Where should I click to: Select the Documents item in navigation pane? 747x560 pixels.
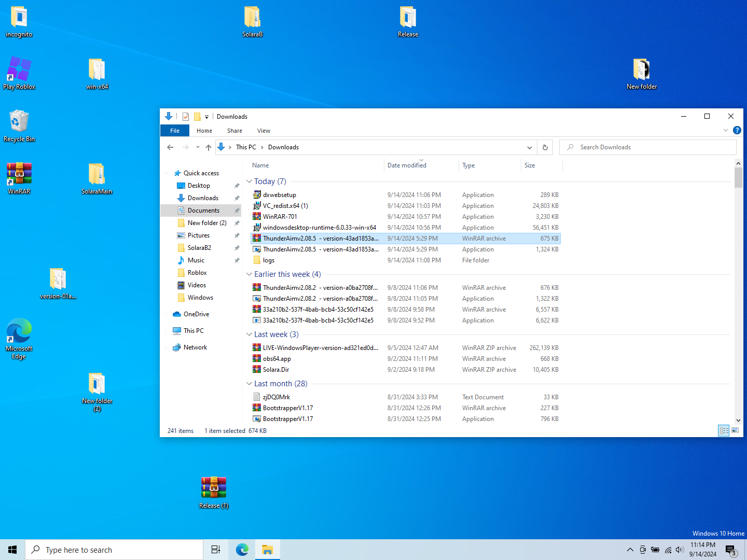point(203,211)
